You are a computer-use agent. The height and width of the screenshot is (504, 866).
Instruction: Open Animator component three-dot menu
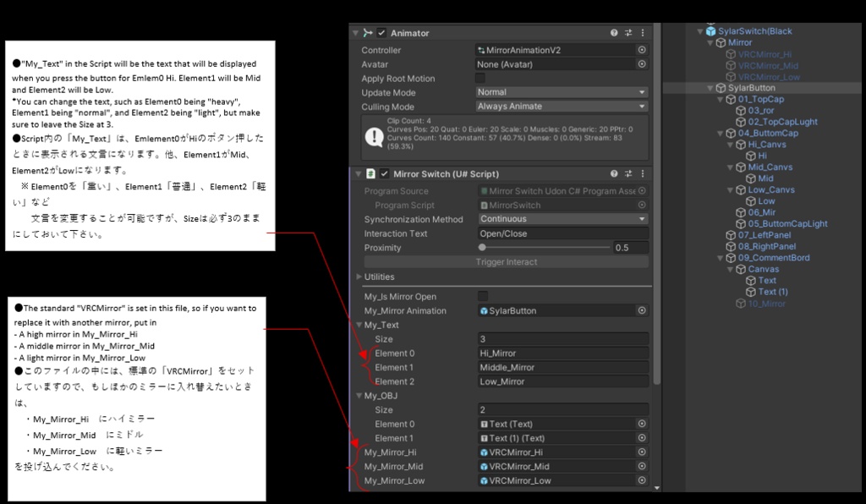[643, 33]
